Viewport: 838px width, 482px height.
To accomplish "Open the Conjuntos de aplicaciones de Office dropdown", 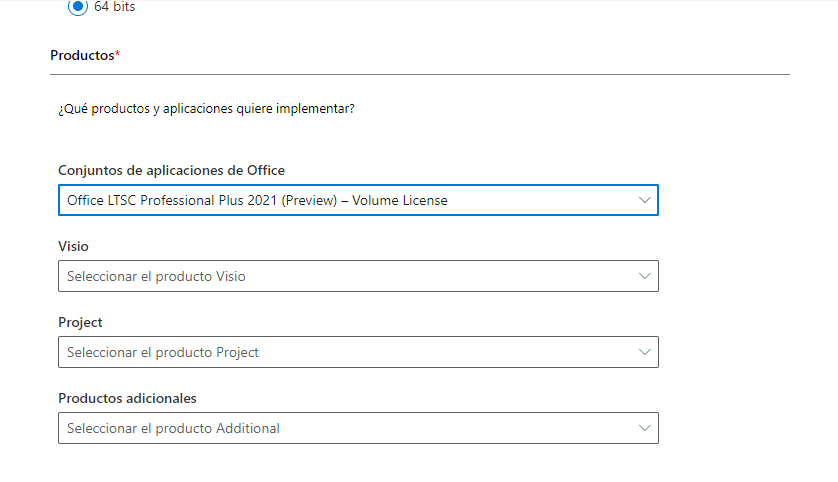I will point(357,200).
